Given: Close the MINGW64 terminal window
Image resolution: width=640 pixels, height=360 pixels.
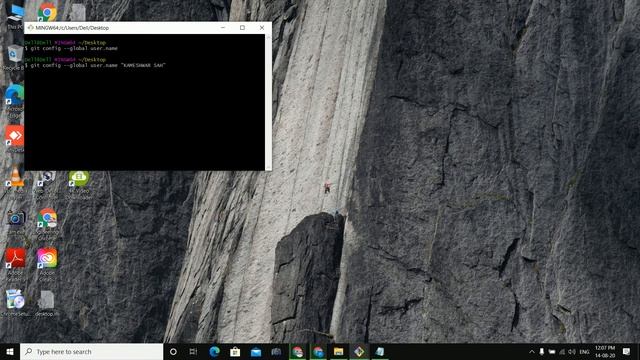Looking at the screenshot, I should (262, 28).
